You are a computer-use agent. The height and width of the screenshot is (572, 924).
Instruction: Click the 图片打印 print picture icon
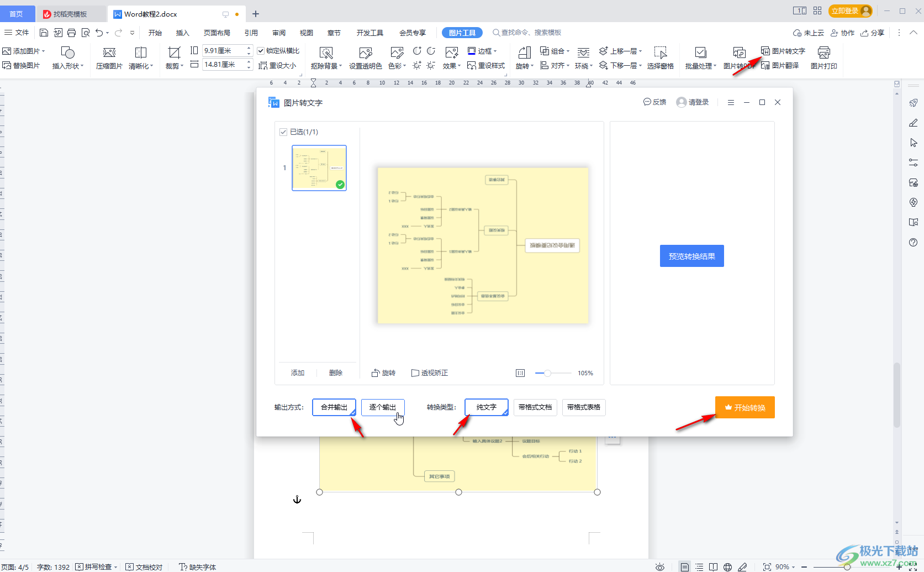coord(823,53)
